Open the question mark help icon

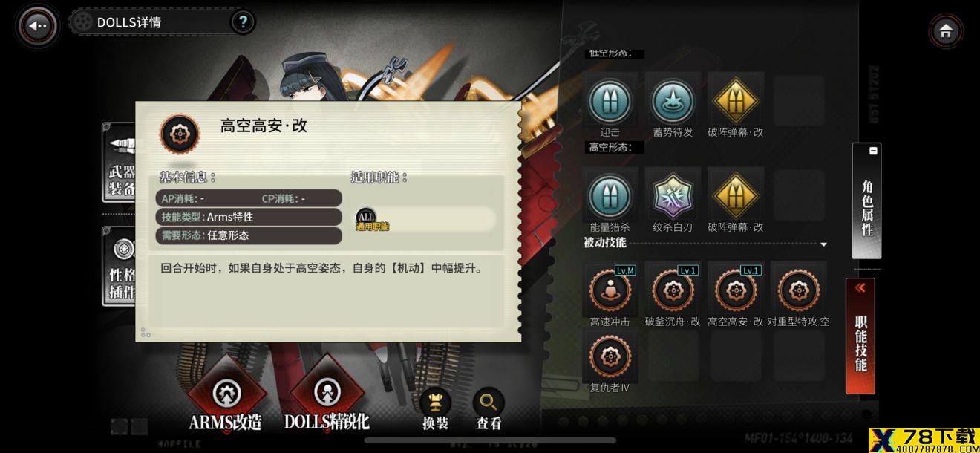coord(243,22)
